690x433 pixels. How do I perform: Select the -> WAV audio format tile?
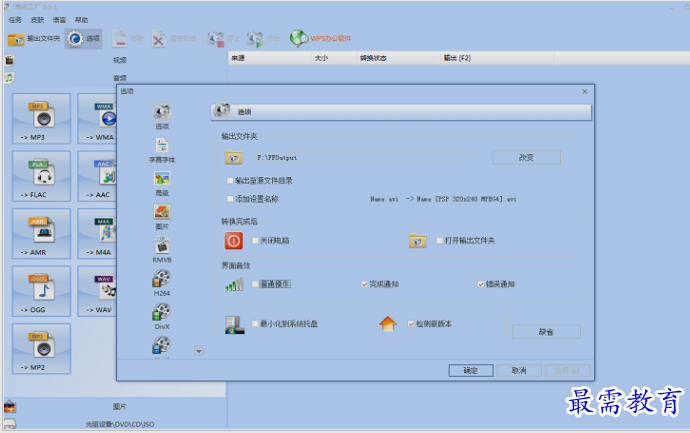[x=97, y=291]
